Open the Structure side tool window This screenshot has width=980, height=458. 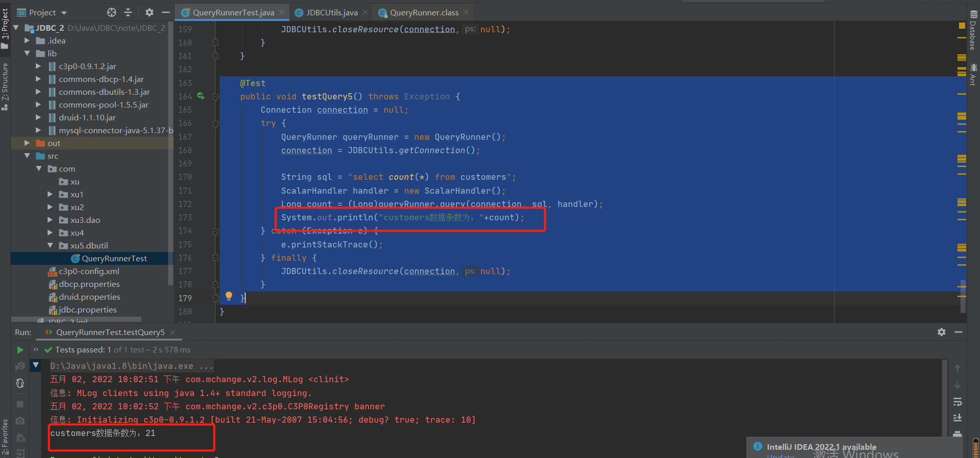5,86
